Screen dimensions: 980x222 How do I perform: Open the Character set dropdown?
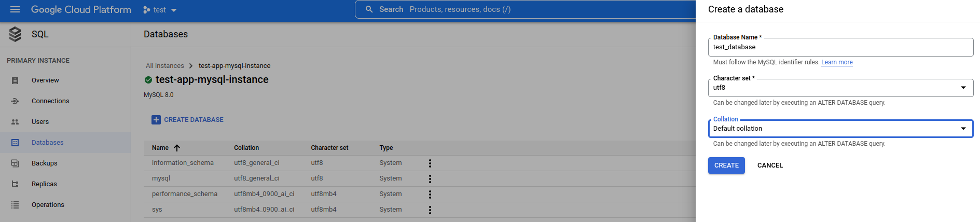[840, 88]
